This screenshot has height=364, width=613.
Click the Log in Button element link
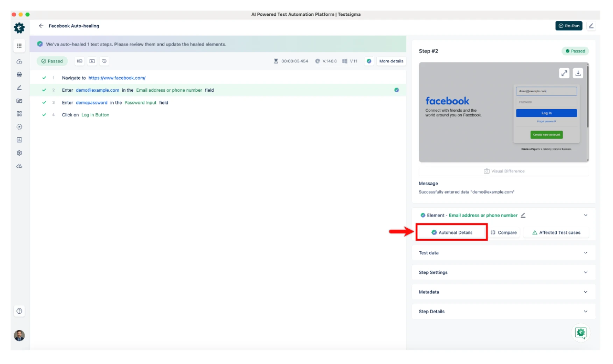(95, 115)
